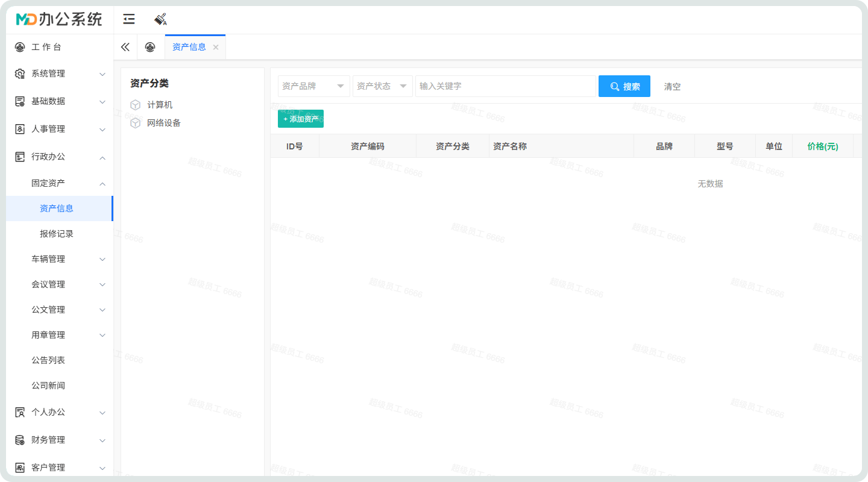This screenshot has width=868, height=482.
Task: Expand the 车辆管理 submenu
Action: tap(102, 259)
